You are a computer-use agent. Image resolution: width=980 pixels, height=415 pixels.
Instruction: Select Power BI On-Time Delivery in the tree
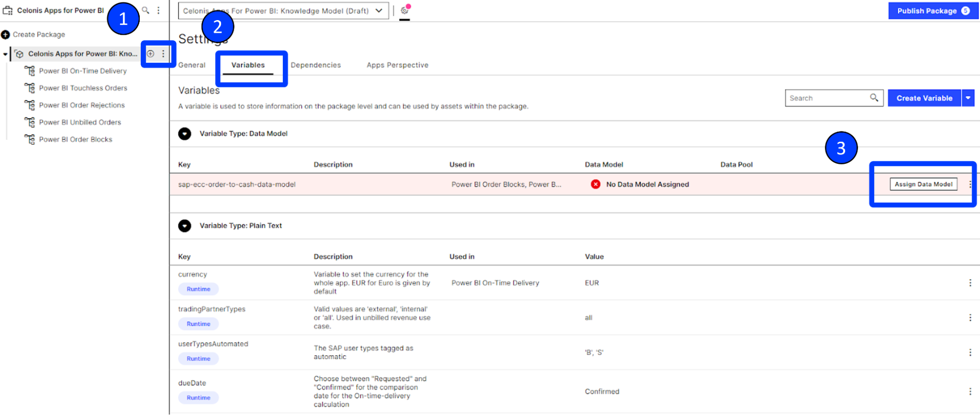[x=83, y=71]
